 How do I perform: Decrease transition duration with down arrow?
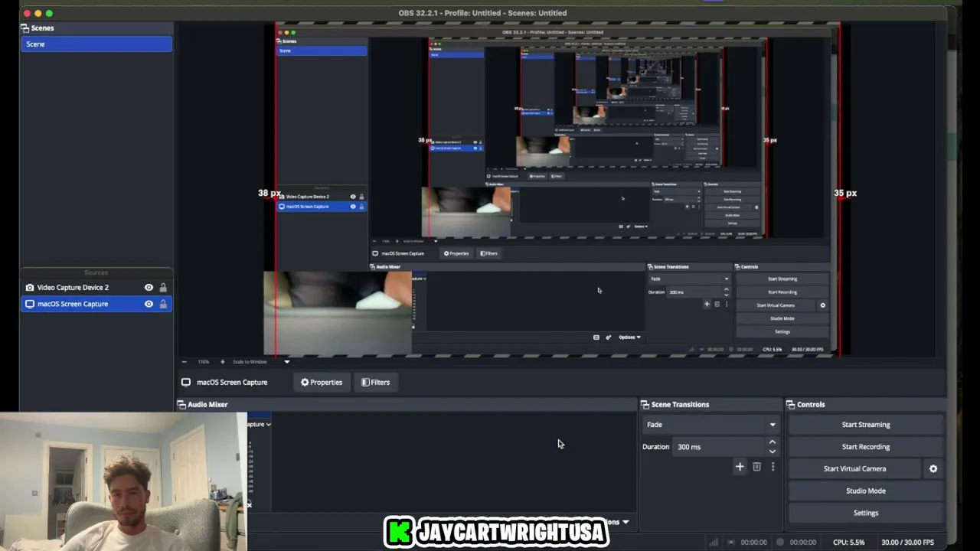coord(772,452)
